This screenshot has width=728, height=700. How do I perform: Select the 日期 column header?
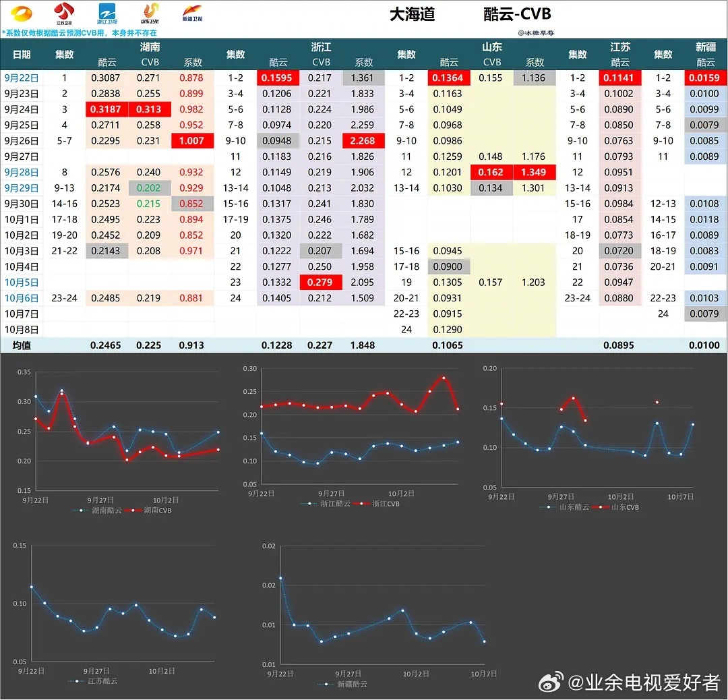click(x=22, y=54)
